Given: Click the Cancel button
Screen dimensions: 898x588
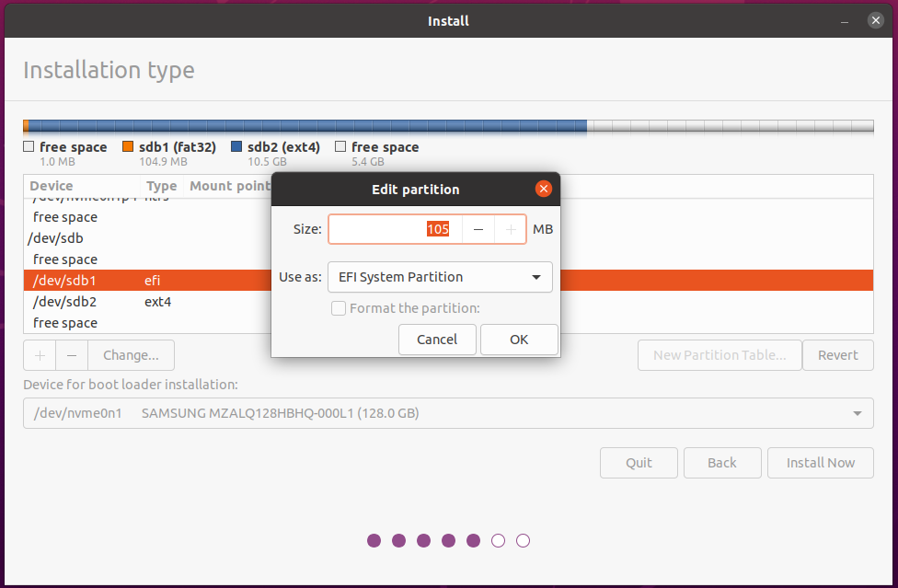Looking at the screenshot, I should point(437,339).
